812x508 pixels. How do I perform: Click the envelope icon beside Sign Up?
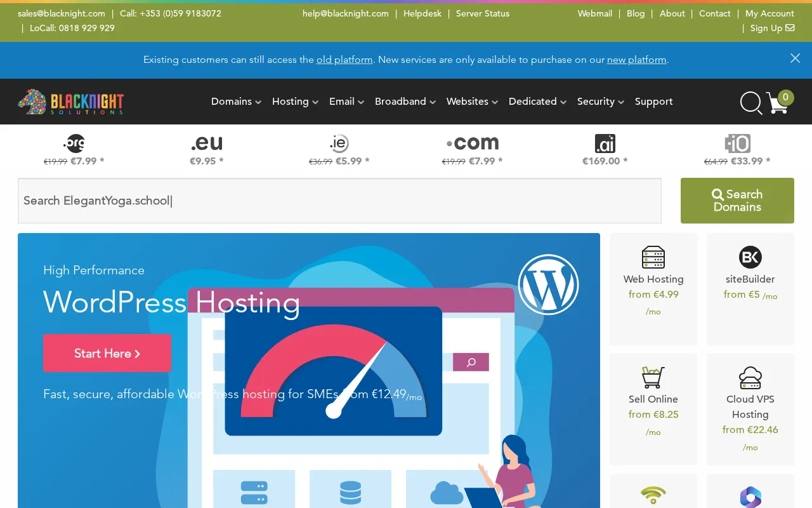pos(790,28)
